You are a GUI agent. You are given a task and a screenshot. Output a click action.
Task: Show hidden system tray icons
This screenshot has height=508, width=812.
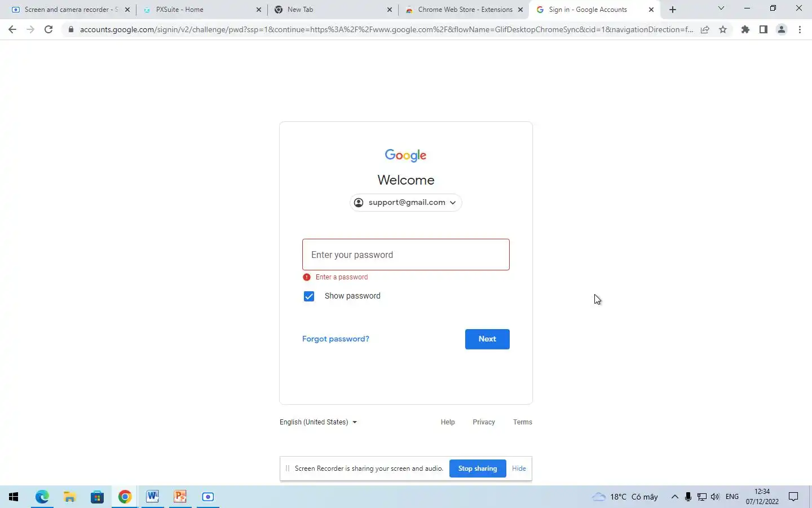674,497
